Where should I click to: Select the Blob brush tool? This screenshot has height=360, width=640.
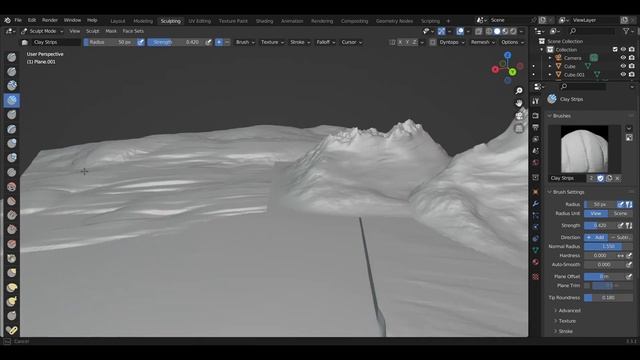pos(12,158)
